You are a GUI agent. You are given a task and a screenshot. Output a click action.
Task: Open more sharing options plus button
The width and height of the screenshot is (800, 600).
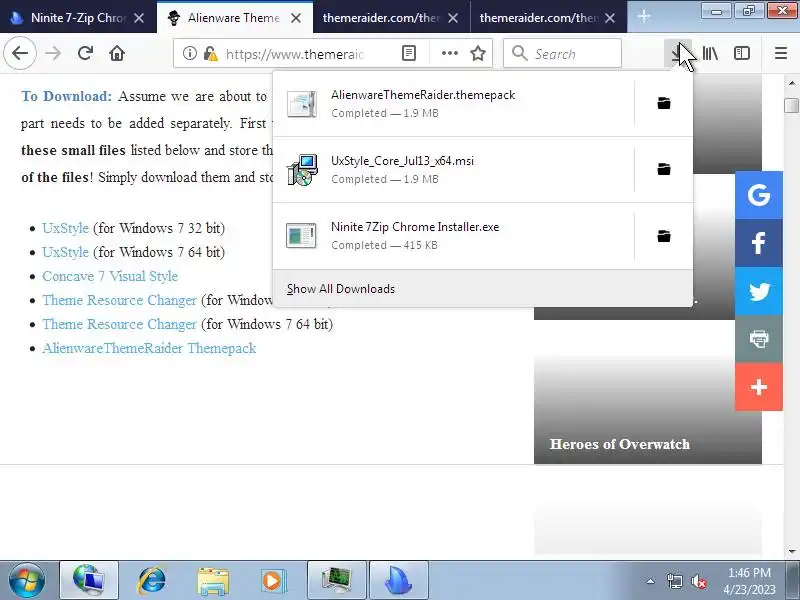(759, 387)
